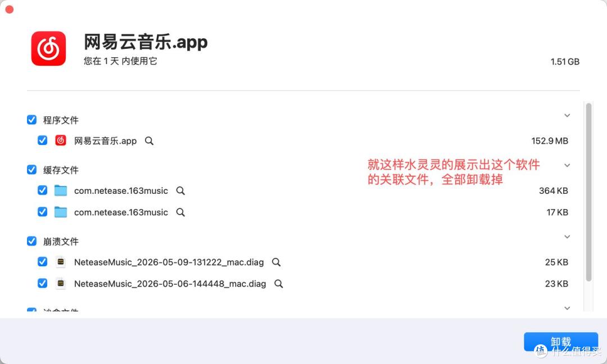Click the 152.9 MB size value
This screenshot has height=364, width=607.
550,141
